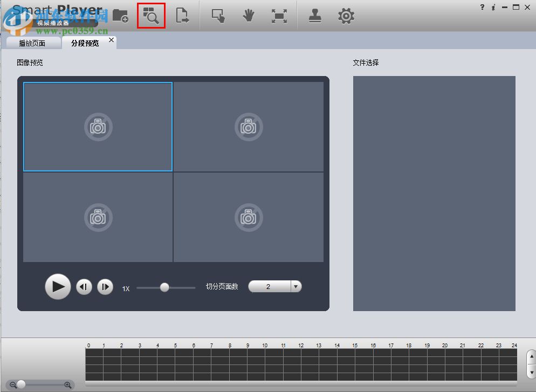
Task: Select the top-right preview pane
Action: coord(249,127)
